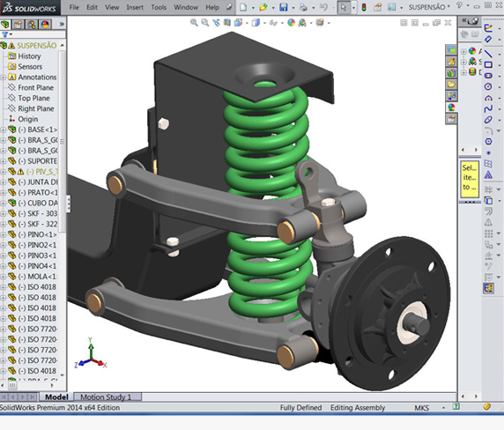The width and height of the screenshot is (504, 430).
Task: Open the Save button dropdown arrow
Action: (x=293, y=8)
